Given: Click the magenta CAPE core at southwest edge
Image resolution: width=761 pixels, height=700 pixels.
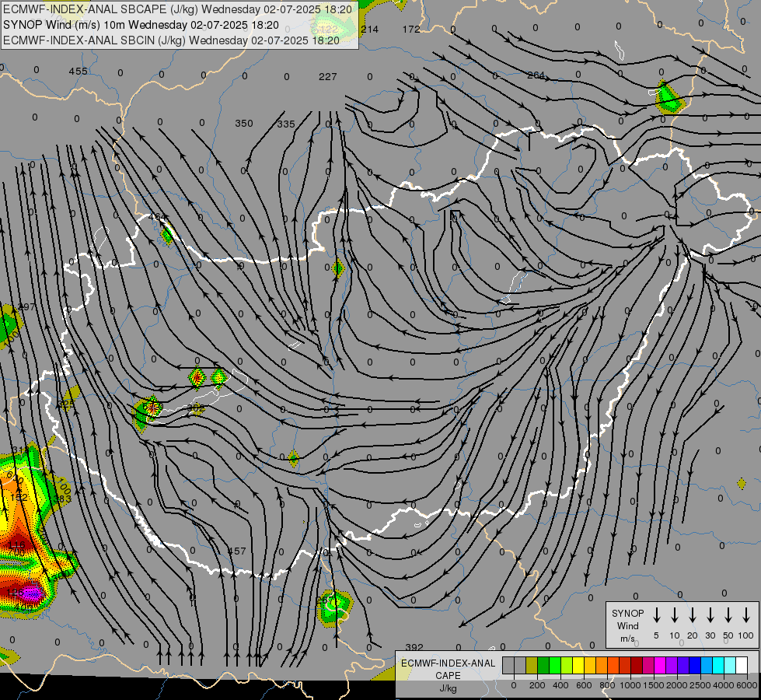Looking at the screenshot, I should coord(32,593).
